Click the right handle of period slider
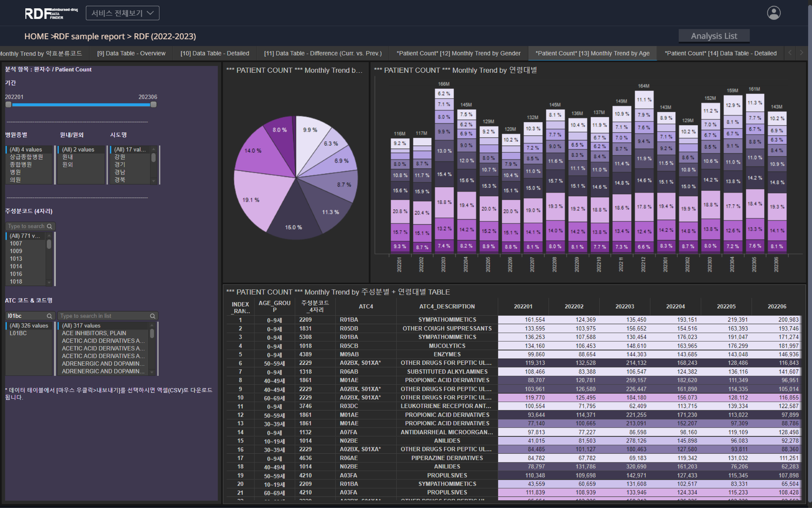Screen dimensions: 812x508 [x=153, y=104]
